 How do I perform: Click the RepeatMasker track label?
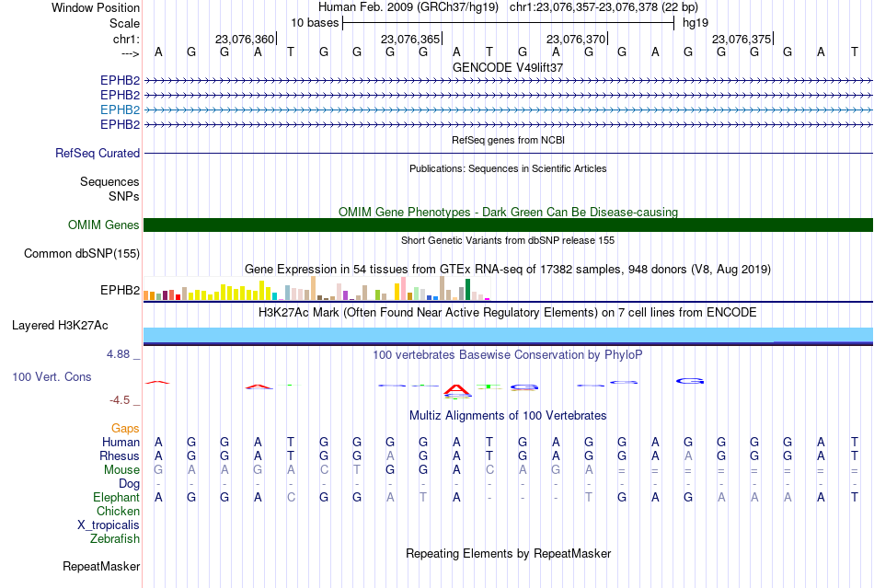click(x=101, y=566)
